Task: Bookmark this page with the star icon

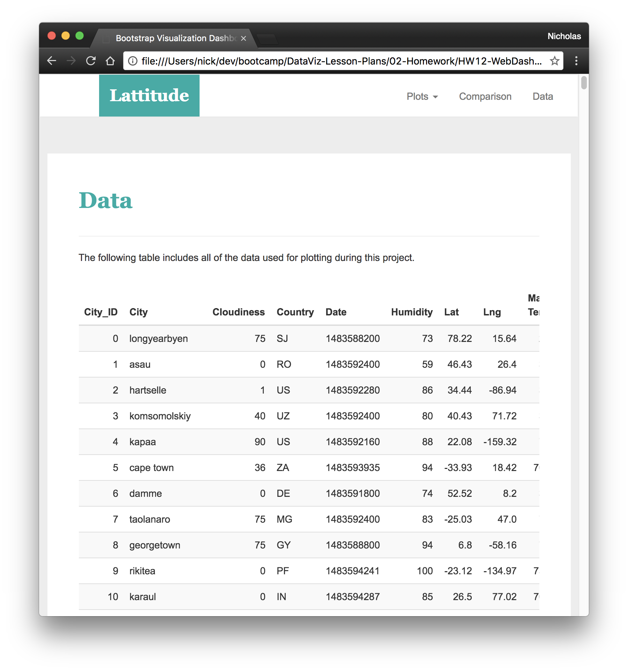Action: pos(554,60)
